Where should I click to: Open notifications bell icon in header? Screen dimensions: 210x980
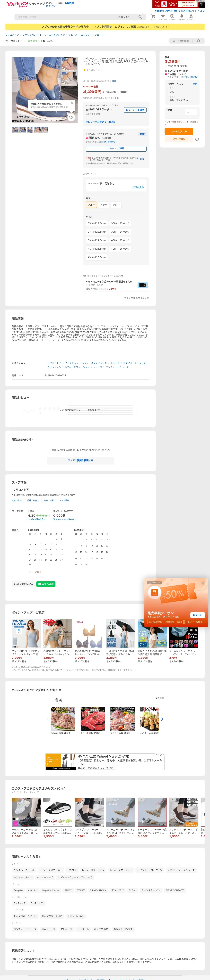182,16
